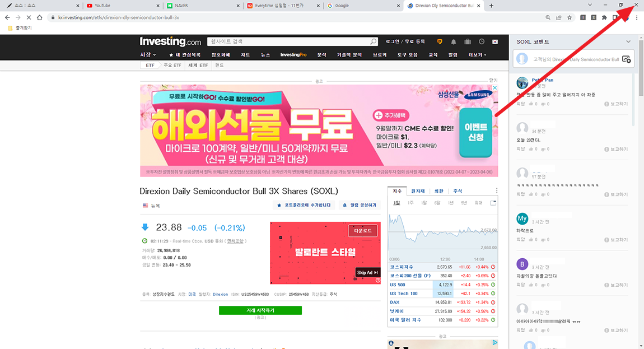Select the 1년 chart range

click(x=451, y=203)
